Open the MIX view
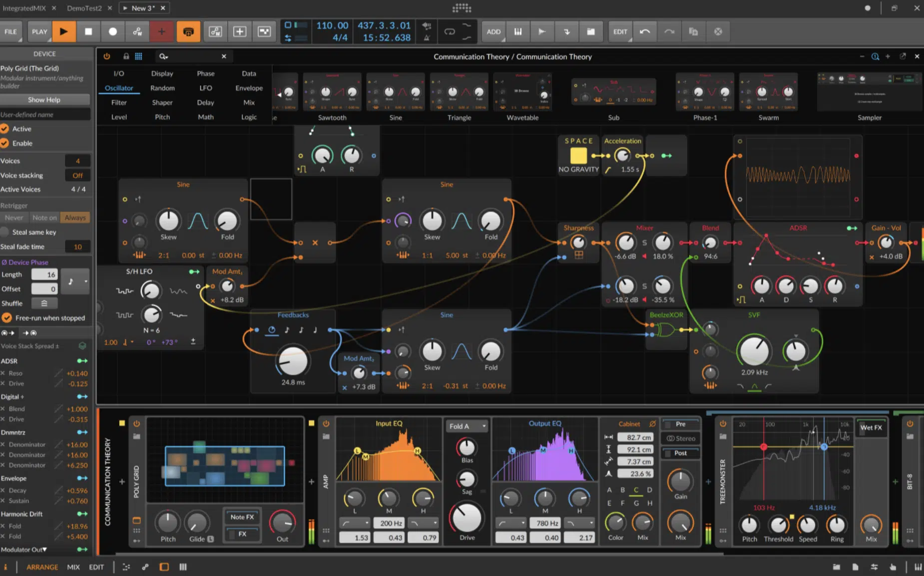 tap(73, 567)
